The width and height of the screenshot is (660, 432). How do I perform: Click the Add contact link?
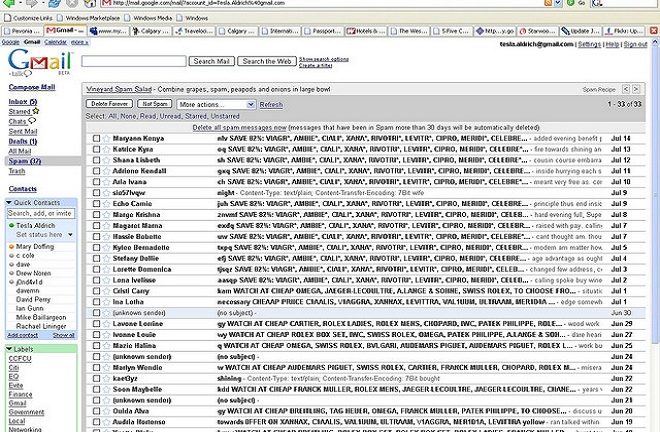click(23, 336)
